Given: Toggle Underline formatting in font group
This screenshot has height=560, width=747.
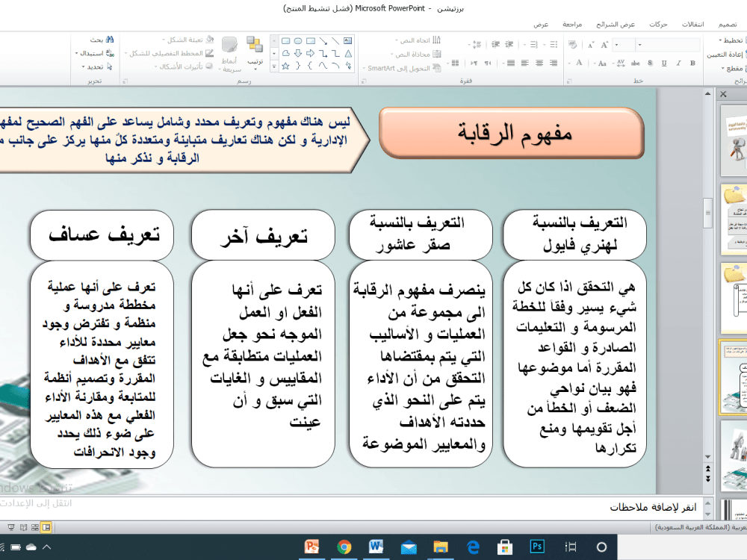Looking at the screenshot, I should (664, 63).
